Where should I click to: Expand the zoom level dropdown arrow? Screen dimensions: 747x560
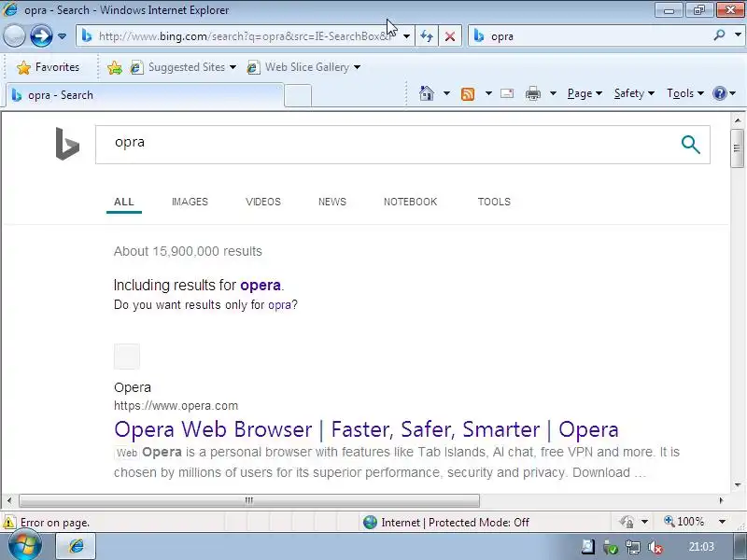coord(722,522)
